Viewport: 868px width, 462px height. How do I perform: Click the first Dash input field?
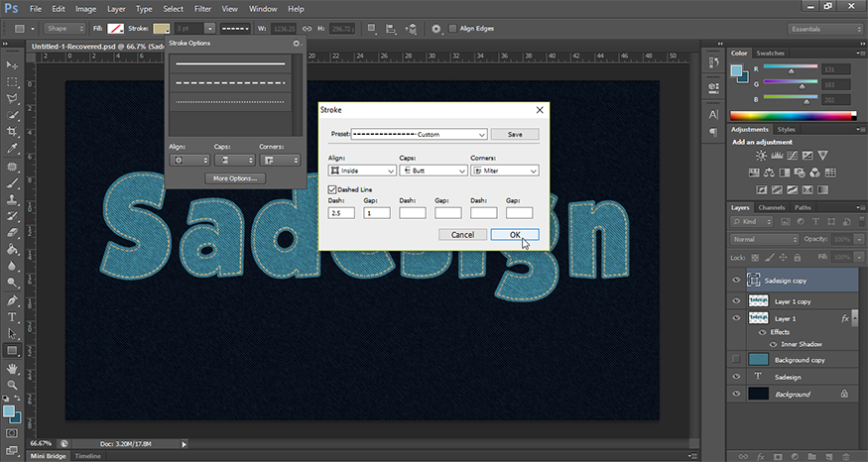coord(341,213)
